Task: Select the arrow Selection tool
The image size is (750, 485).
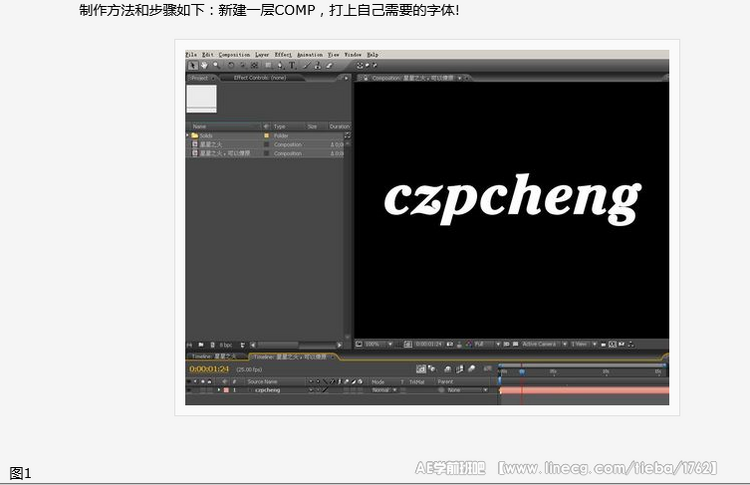Action: click(x=193, y=66)
